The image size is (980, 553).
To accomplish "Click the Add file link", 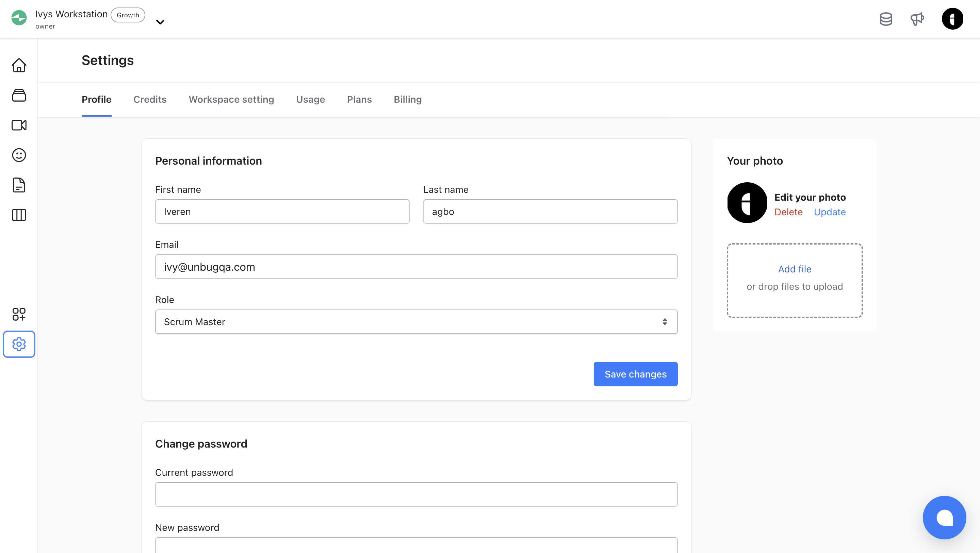I will 794,269.
